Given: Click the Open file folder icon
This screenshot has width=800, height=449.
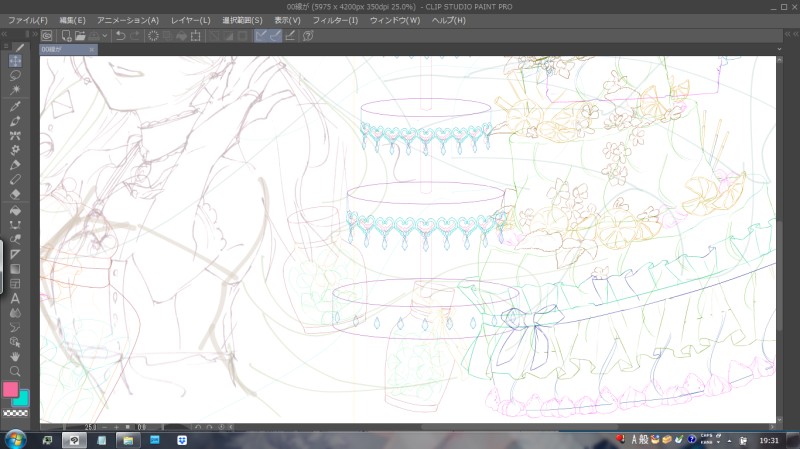Looking at the screenshot, I should tap(80, 36).
